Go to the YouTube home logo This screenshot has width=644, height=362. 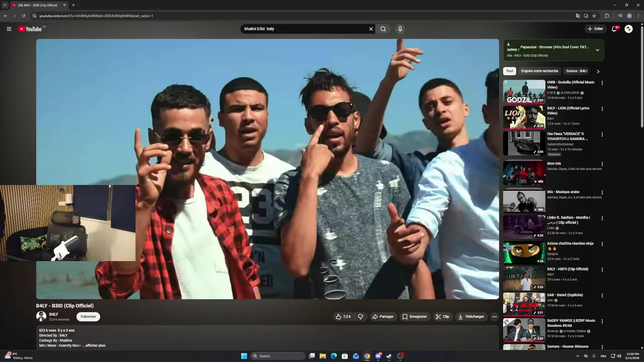[x=30, y=29]
